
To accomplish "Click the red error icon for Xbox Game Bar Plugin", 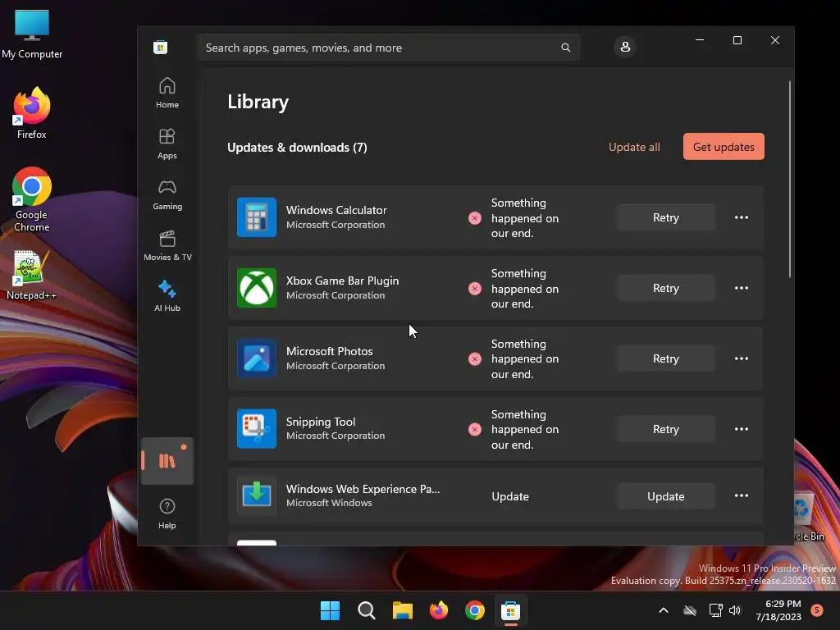I will [475, 289].
